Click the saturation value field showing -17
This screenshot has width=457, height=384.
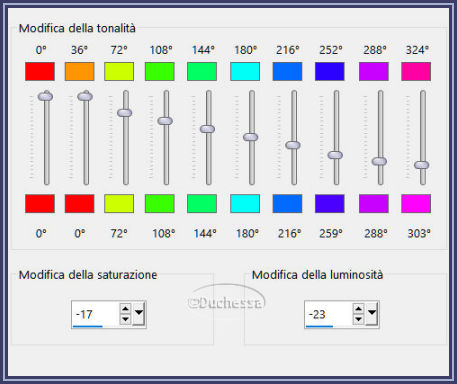click(95, 314)
